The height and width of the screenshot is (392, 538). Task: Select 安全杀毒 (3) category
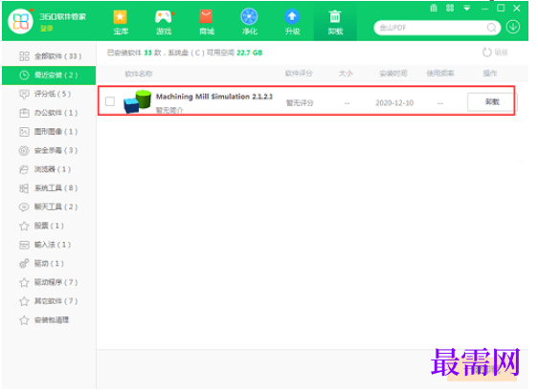49,150
